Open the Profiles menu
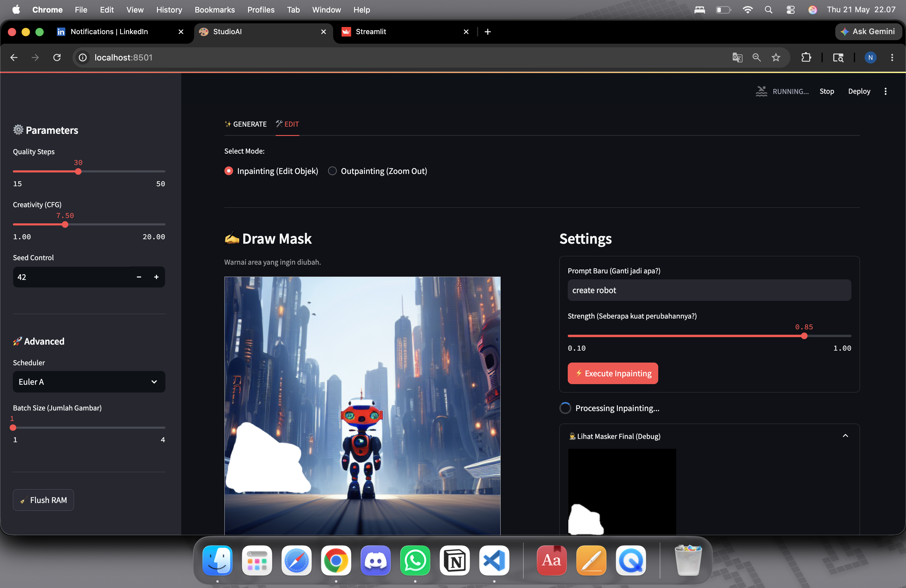906x588 pixels. (261, 10)
